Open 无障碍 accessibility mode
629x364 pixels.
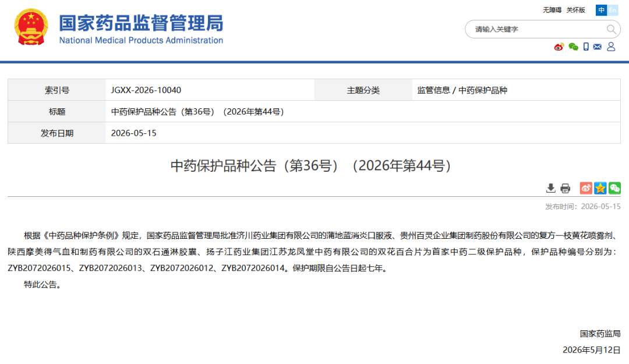552,10
